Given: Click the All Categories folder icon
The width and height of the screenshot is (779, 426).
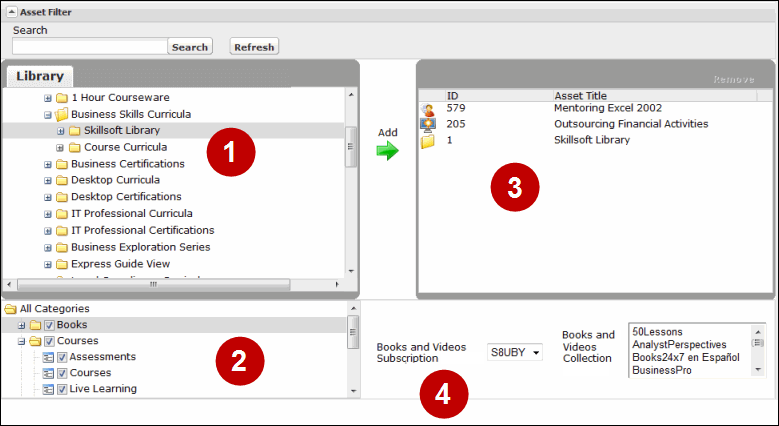Looking at the screenshot, I should (x=10, y=309).
